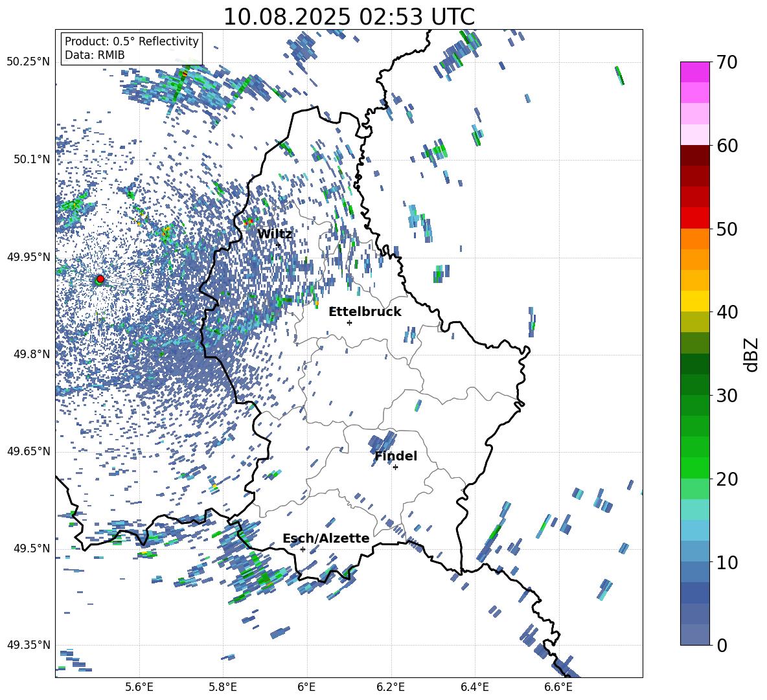
Task: Click the 10 dBZ colorbar label
Action: pos(726,562)
